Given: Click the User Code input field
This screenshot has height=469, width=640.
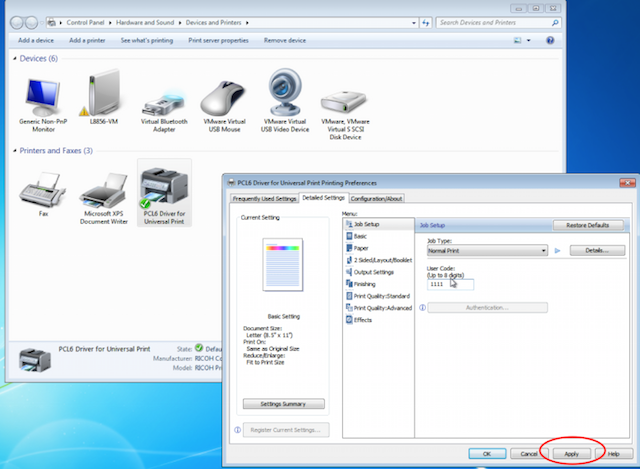Looking at the screenshot, I should point(450,284).
